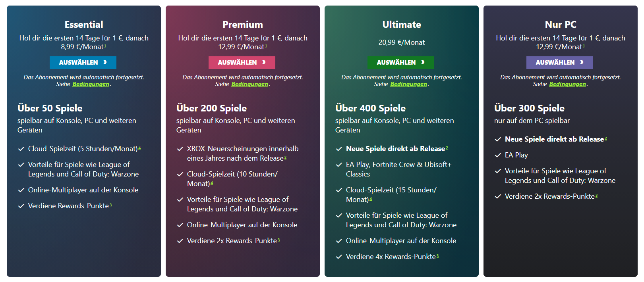Image resolution: width=644 pixels, height=282 pixels.
Task: Open Bedingungen link under Essential plan
Action: pyautogui.click(x=91, y=84)
